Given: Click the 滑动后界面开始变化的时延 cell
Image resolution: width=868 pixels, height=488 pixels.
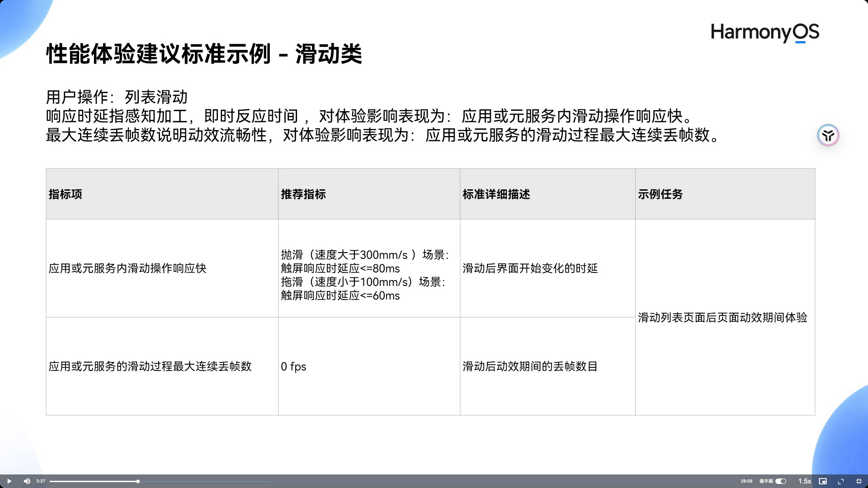Looking at the screenshot, I should tap(530, 268).
